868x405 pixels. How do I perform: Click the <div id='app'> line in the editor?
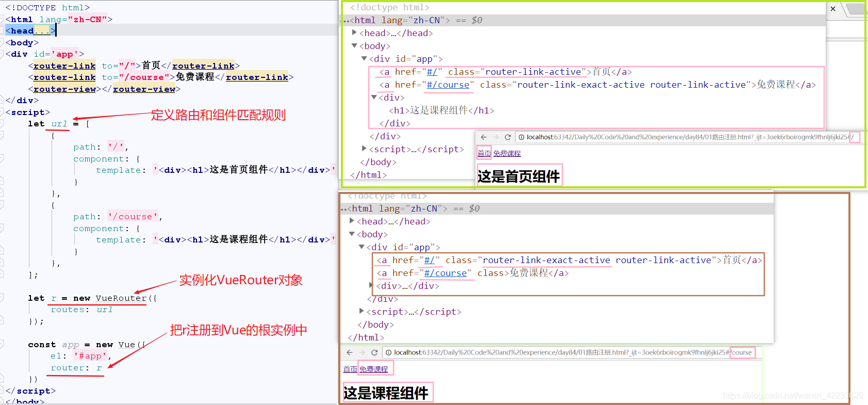(x=44, y=54)
